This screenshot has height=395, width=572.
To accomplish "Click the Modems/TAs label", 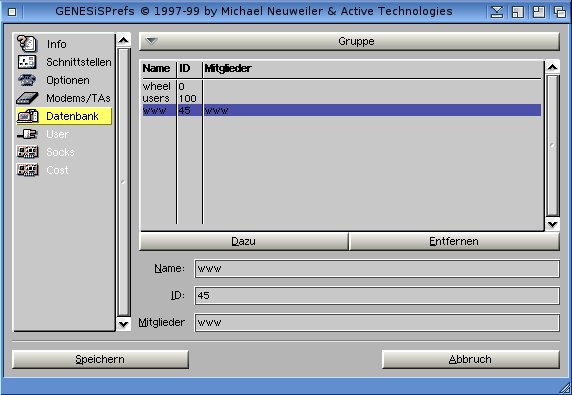I will (78, 98).
